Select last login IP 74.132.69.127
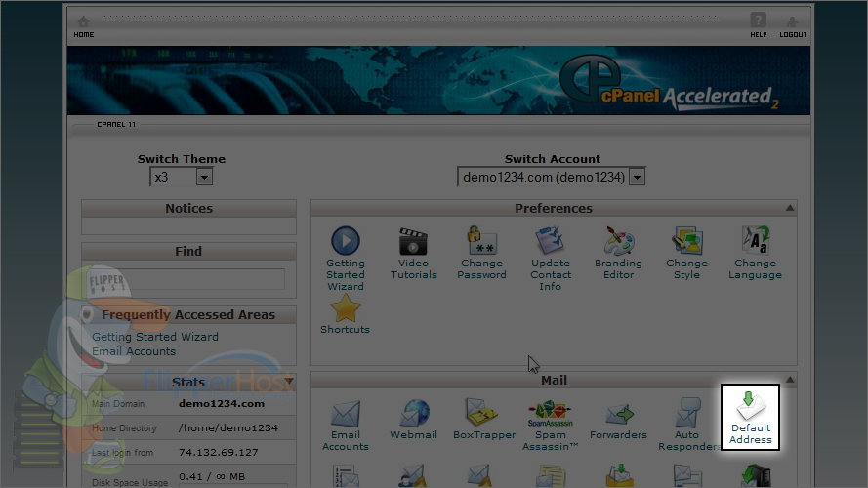This screenshot has width=868, height=488. [218, 452]
